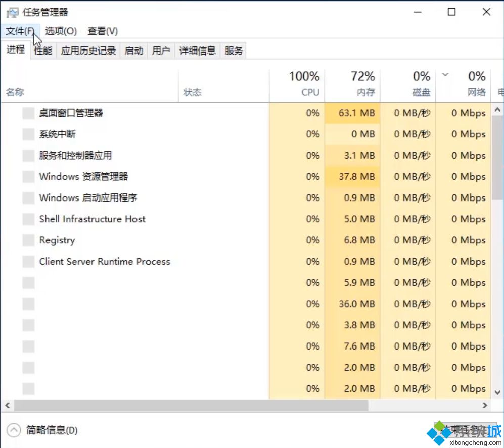Screen dimensions: 504x448
Task: Select the Client Server Runtime Process name
Action: pyautogui.click(x=105, y=262)
